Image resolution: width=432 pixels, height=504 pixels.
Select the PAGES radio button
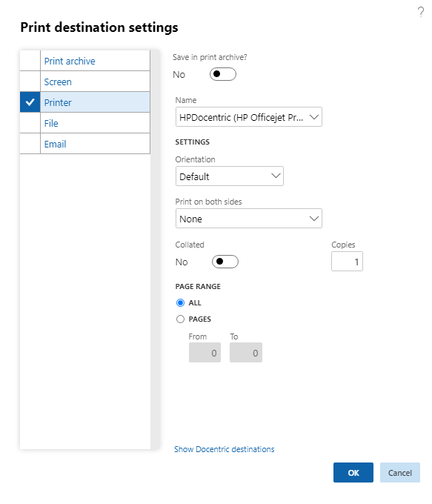(180, 319)
